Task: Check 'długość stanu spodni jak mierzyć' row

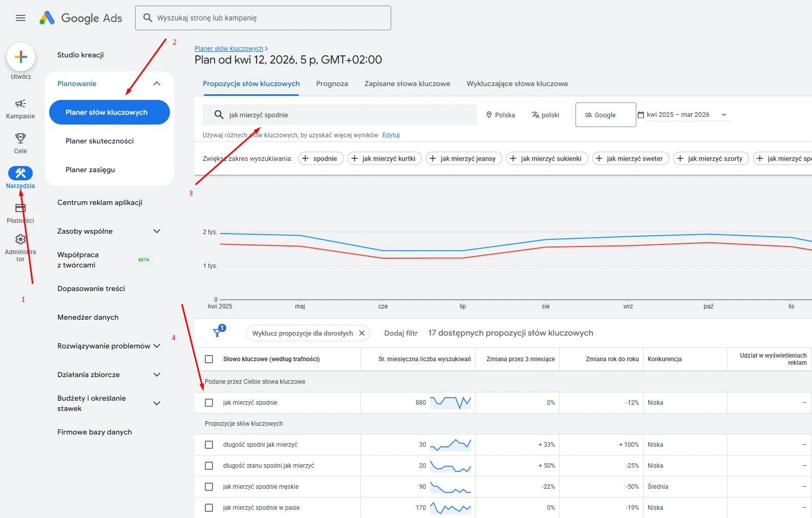Action: [x=209, y=466]
